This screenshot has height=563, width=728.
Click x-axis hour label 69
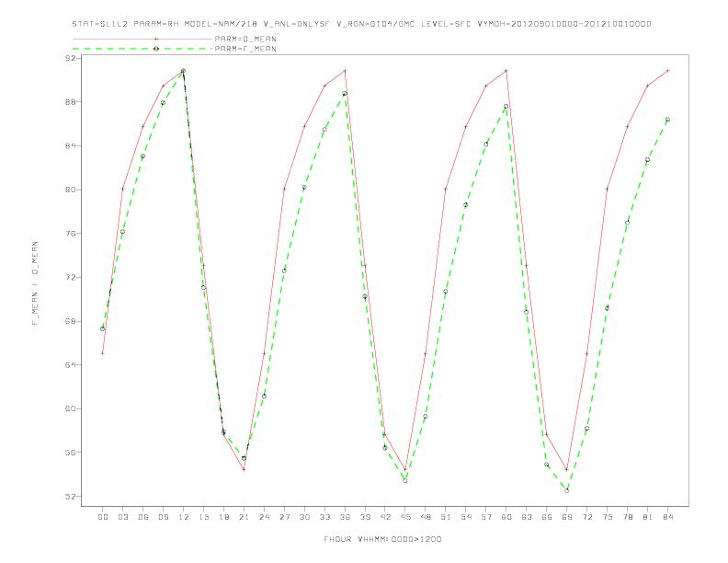(x=567, y=517)
